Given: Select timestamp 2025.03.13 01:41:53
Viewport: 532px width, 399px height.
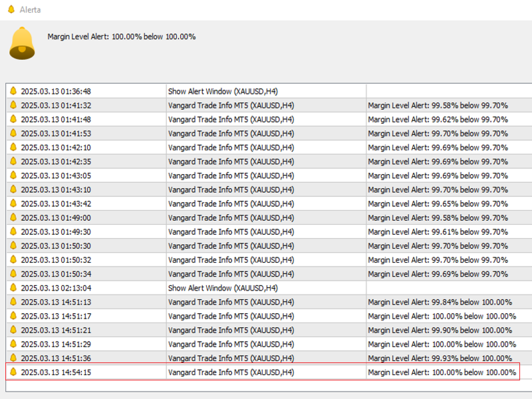Looking at the screenshot, I should (x=56, y=134).
